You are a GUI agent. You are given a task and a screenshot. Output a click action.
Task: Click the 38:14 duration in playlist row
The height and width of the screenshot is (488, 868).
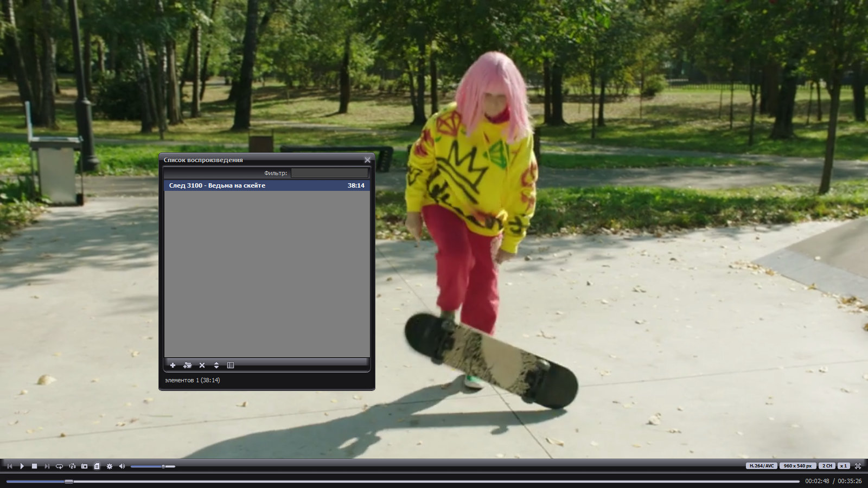point(356,185)
